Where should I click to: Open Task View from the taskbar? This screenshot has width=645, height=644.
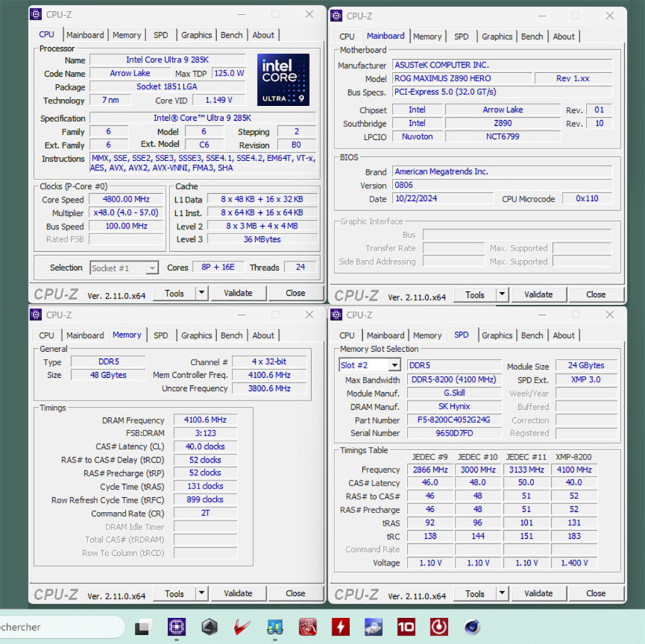pyautogui.click(x=143, y=627)
